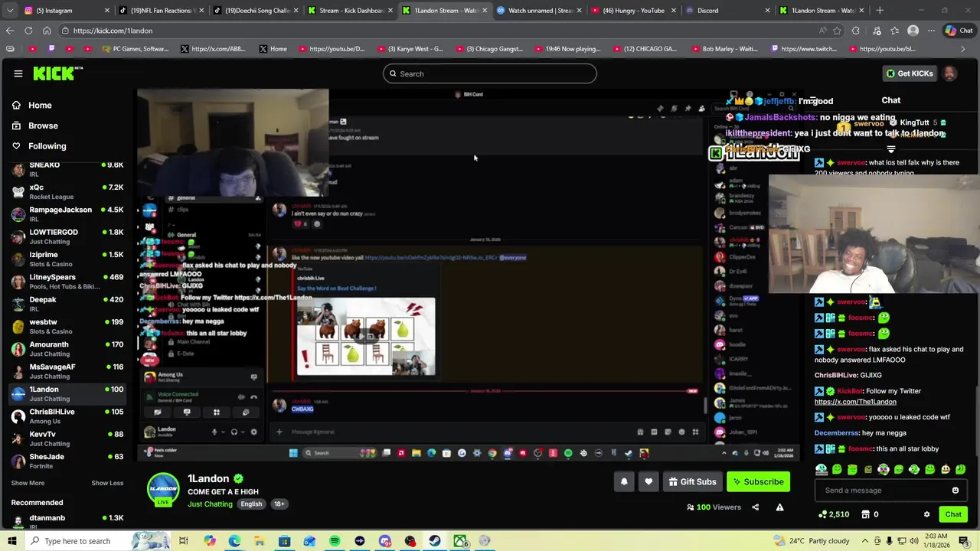Open ChrisBIHLive channel in sidebar
Viewport: 980px width, 551px height.
click(67, 416)
